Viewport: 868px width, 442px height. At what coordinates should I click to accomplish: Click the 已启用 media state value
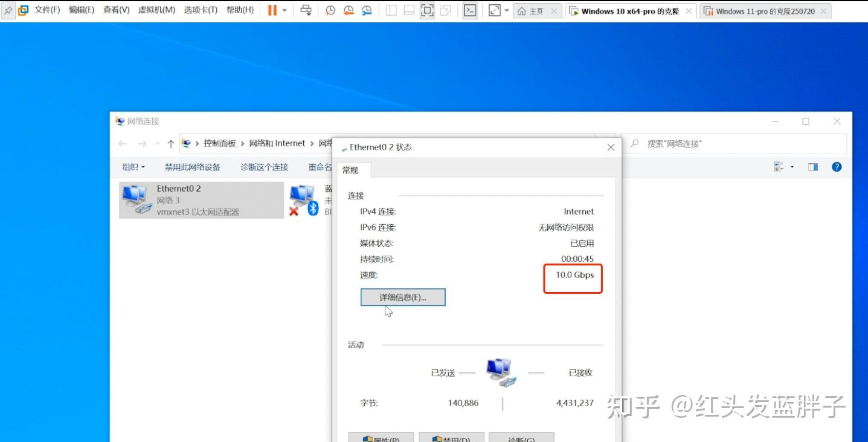point(582,243)
